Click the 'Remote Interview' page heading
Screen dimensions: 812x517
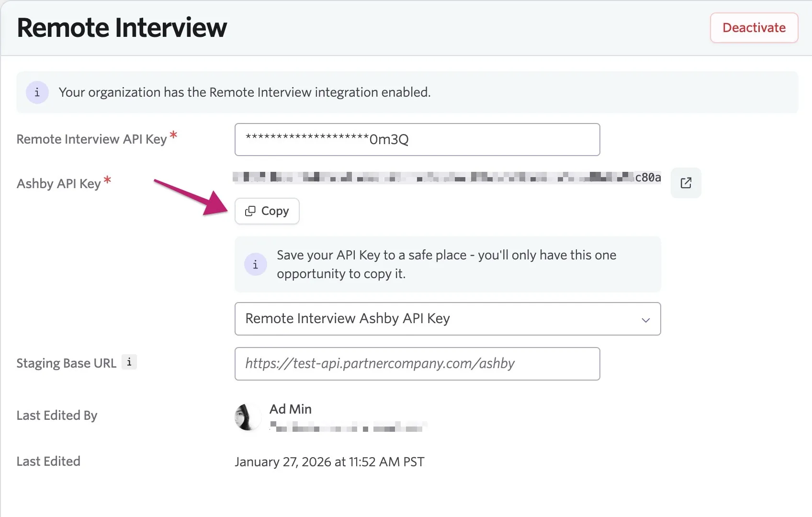pyautogui.click(x=122, y=28)
